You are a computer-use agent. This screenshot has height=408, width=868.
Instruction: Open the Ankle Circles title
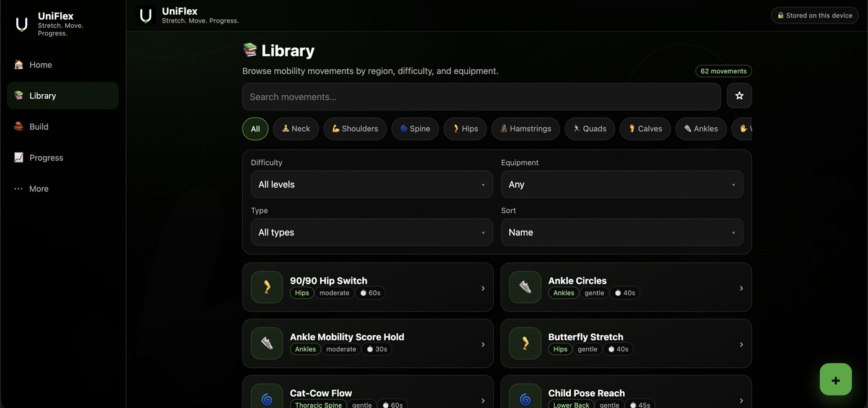(x=577, y=280)
